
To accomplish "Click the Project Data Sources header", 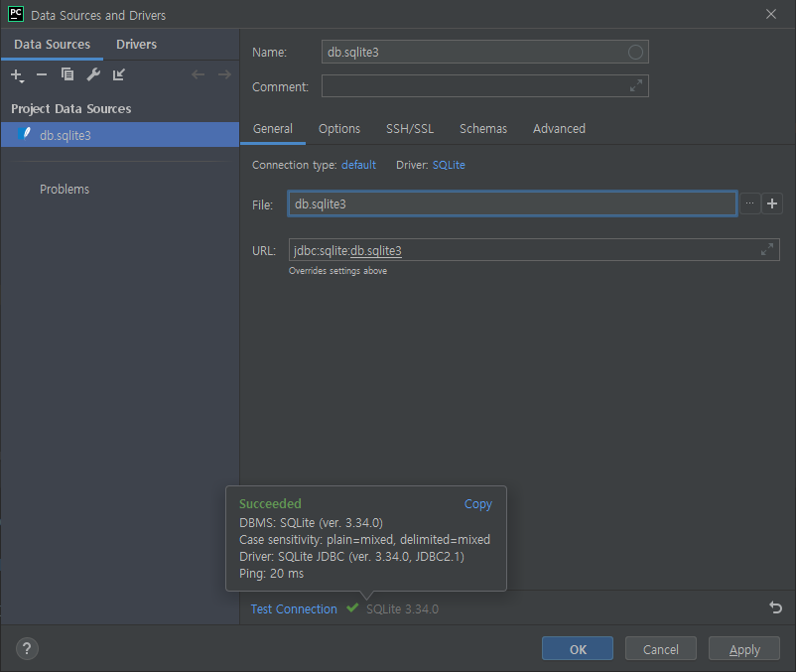I will 71,108.
